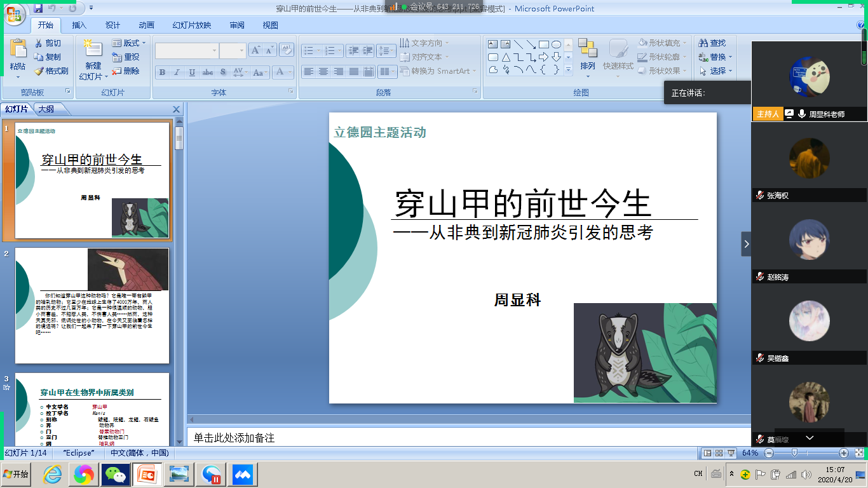Click the Windows Start (开始) button
868x488 pixels.
16,474
